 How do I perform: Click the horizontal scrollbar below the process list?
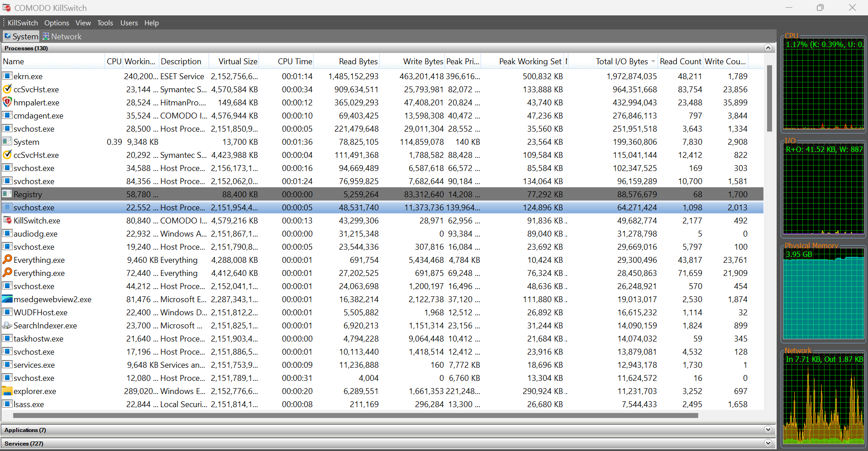(355, 415)
